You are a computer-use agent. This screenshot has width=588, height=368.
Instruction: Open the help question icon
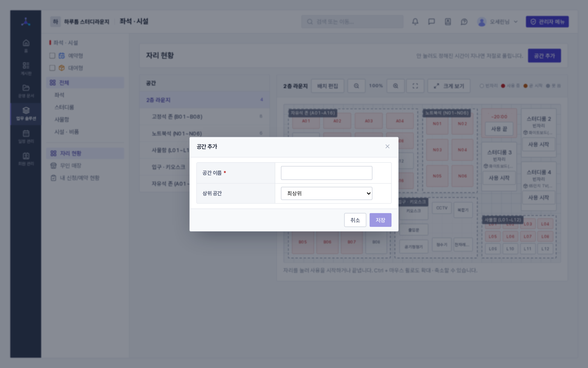464,22
